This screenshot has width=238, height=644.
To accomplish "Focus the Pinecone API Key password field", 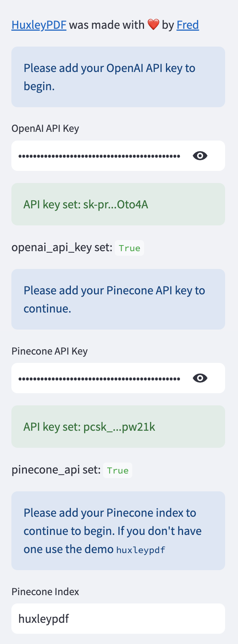I will (x=99, y=378).
